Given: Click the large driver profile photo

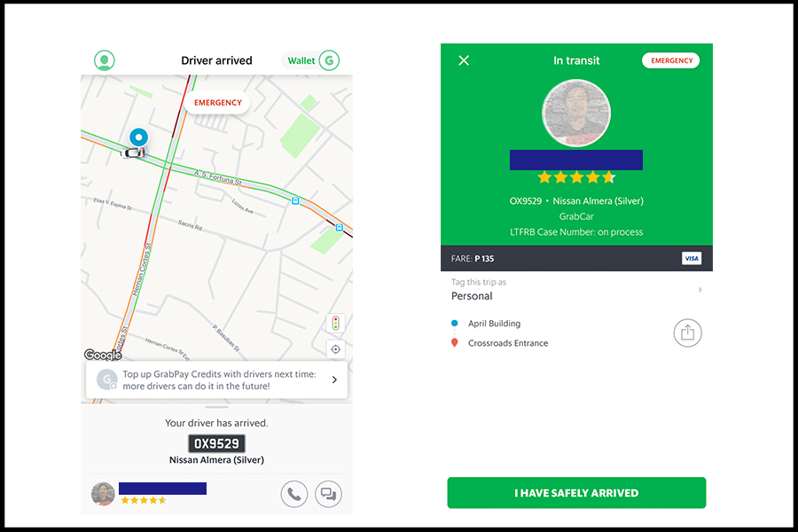Looking at the screenshot, I should coord(576,113).
